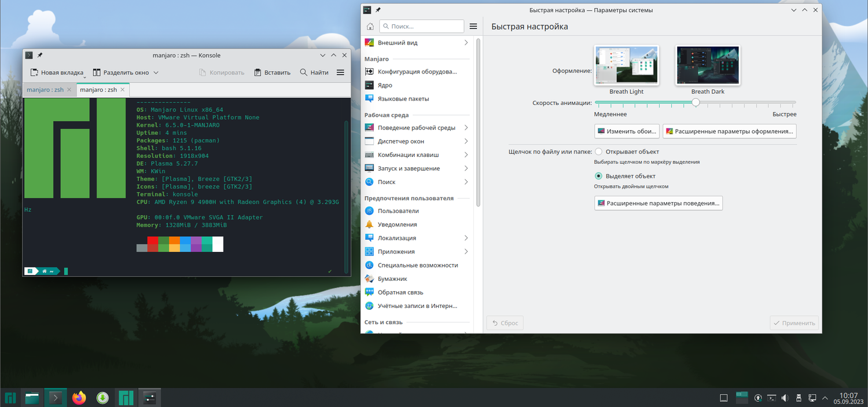868x407 pixels.
Task: Open Конфигурация оборудования settings
Action: tap(417, 72)
